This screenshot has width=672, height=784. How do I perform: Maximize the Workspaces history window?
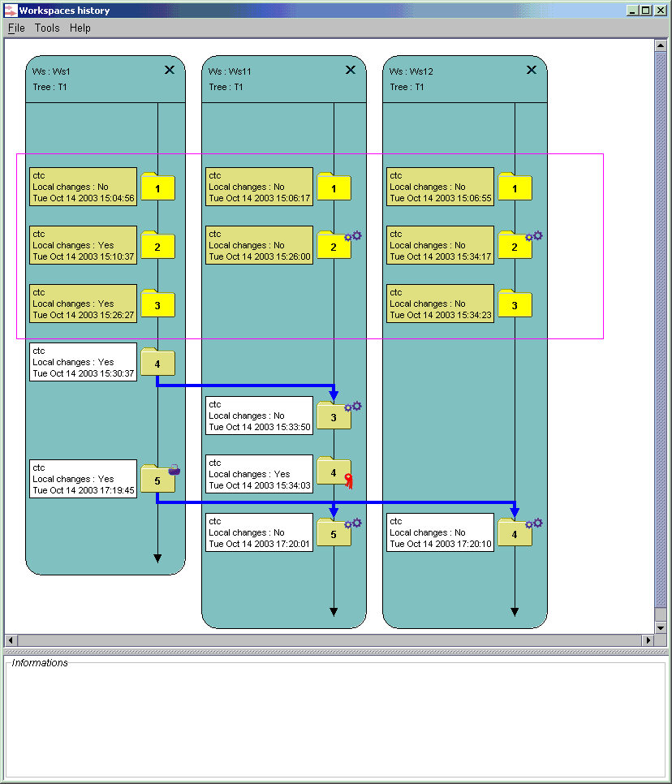click(646, 10)
